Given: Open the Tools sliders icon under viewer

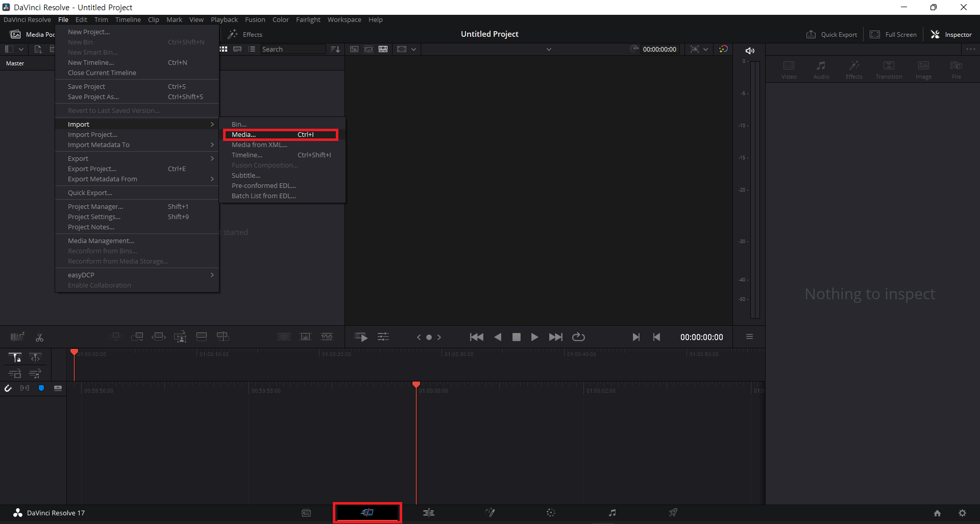Looking at the screenshot, I should click(383, 337).
